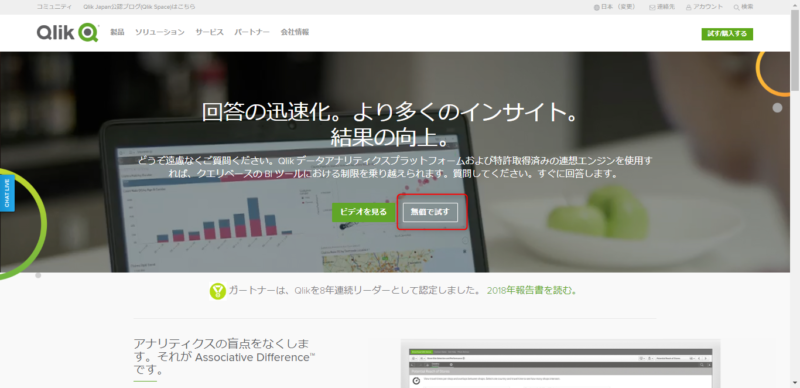Open the CHAT LIVE side tab
800x388 pixels.
7,193
